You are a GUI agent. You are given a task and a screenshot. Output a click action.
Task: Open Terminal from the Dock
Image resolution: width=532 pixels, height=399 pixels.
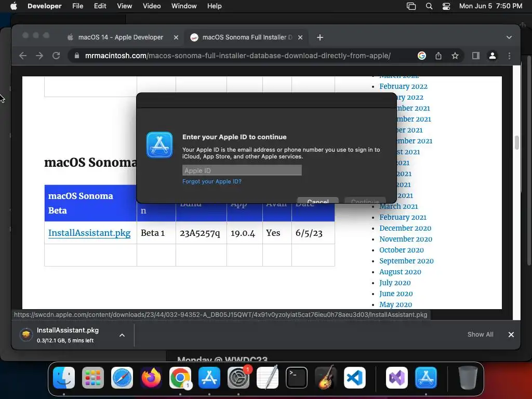pos(297,378)
